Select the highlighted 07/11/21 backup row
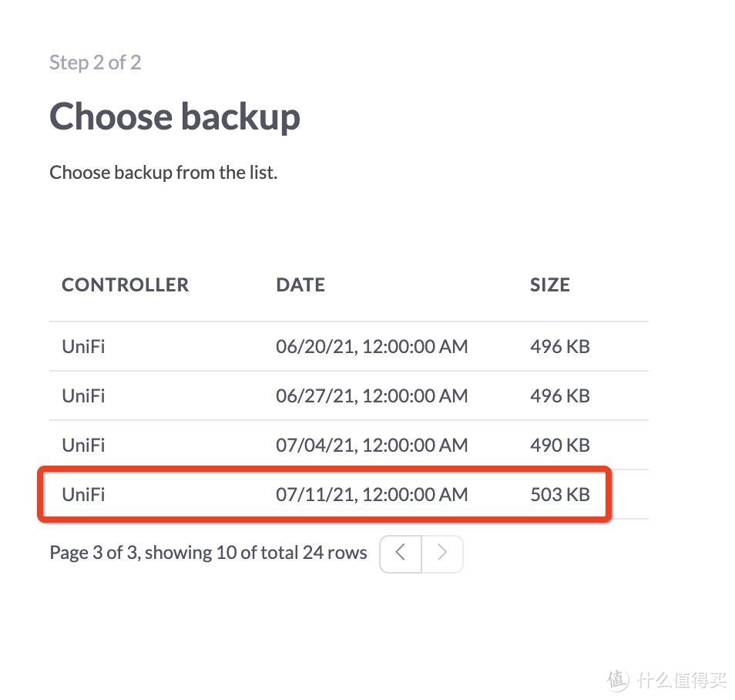Image resolution: width=735 pixels, height=700 pixels. click(x=324, y=494)
